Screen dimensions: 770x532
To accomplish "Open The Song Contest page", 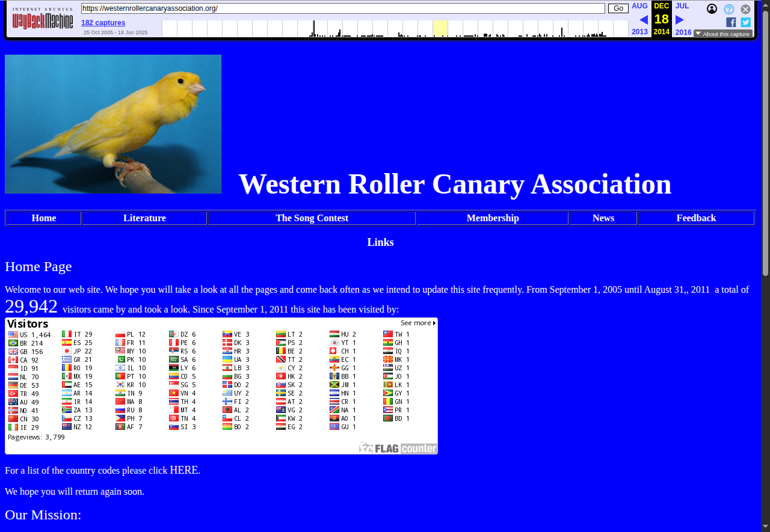I will click(312, 218).
